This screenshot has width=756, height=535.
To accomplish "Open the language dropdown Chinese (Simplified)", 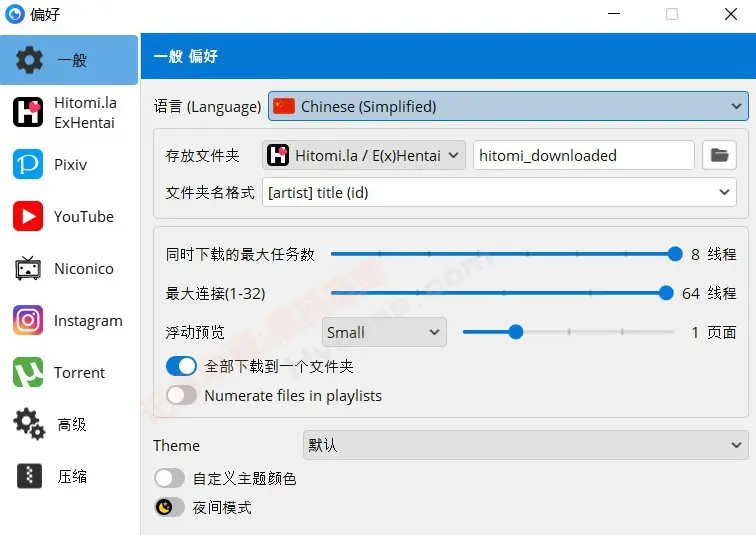I will tap(508, 106).
